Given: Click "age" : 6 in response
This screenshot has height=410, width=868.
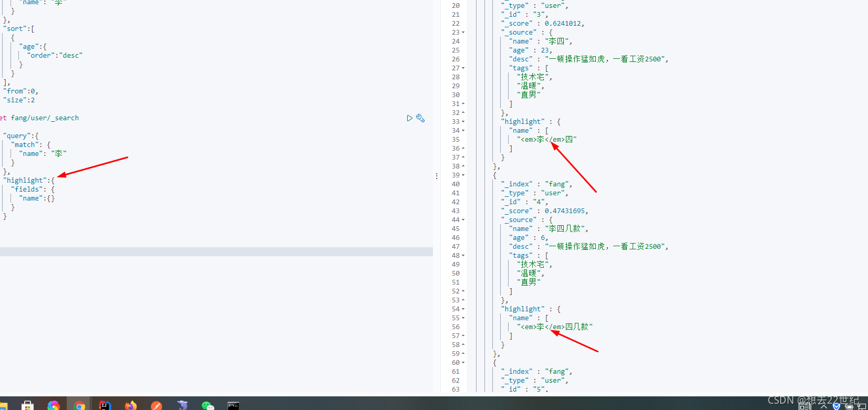Looking at the screenshot, I should [x=529, y=238].
